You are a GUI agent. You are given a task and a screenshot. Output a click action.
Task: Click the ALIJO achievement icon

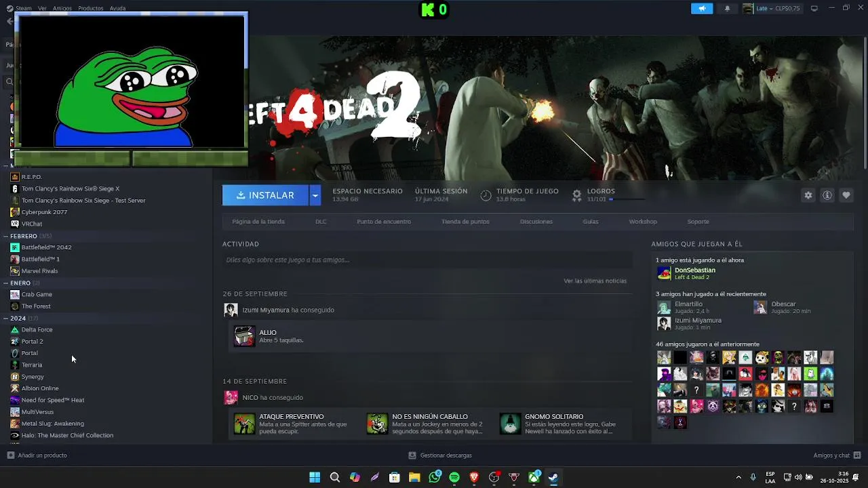[244, 336]
